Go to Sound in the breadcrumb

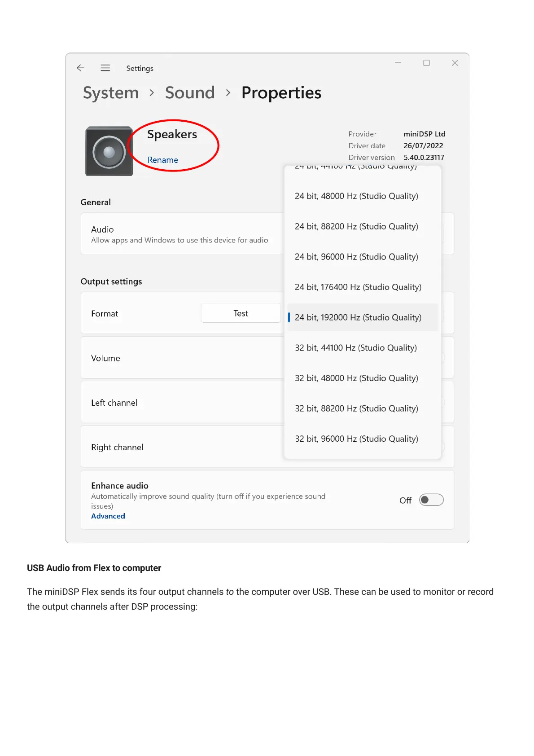coord(190,93)
